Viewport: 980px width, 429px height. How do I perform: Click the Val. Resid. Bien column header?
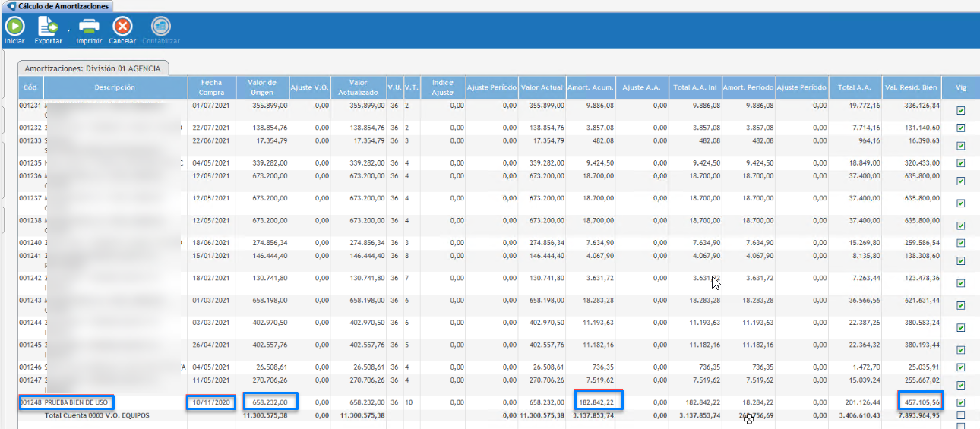[x=912, y=87]
